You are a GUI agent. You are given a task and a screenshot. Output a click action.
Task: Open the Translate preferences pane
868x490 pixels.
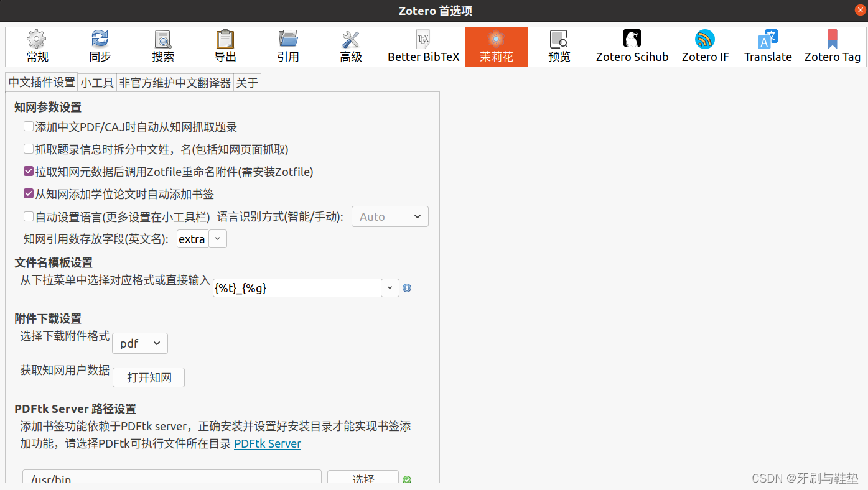coord(768,47)
